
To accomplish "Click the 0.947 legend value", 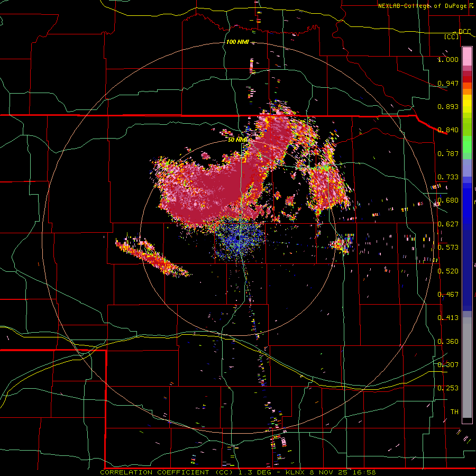I will tap(448, 83).
